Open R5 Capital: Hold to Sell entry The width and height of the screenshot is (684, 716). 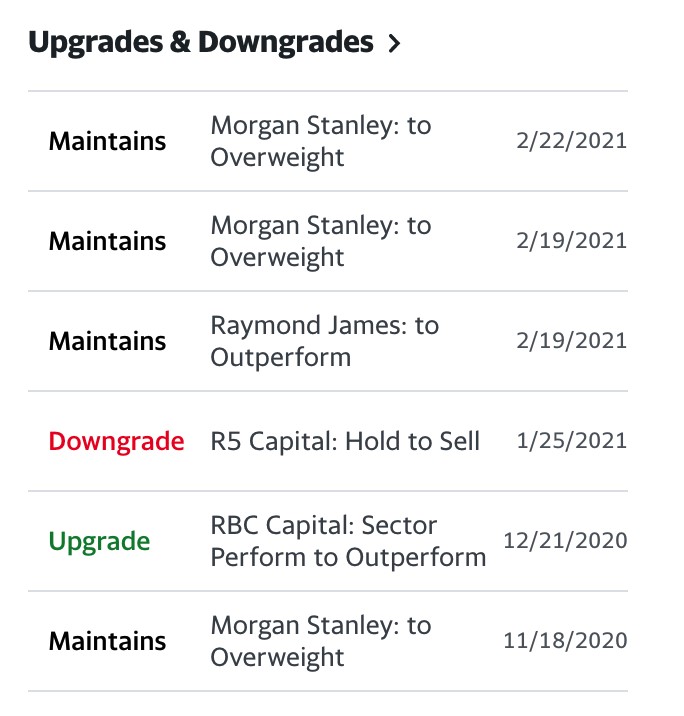tap(345, 442)
